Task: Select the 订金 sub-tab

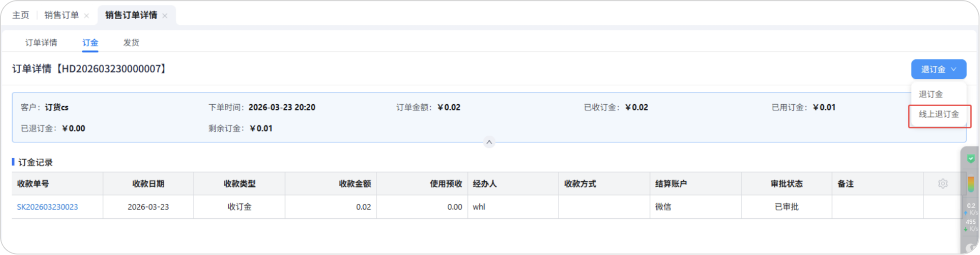Action: pos(90,42)
